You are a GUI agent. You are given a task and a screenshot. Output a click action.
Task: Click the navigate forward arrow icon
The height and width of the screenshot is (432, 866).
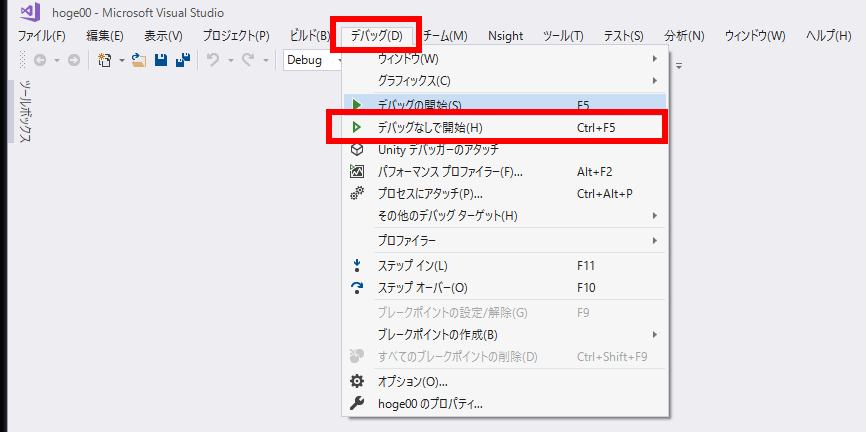pos(73,60)
